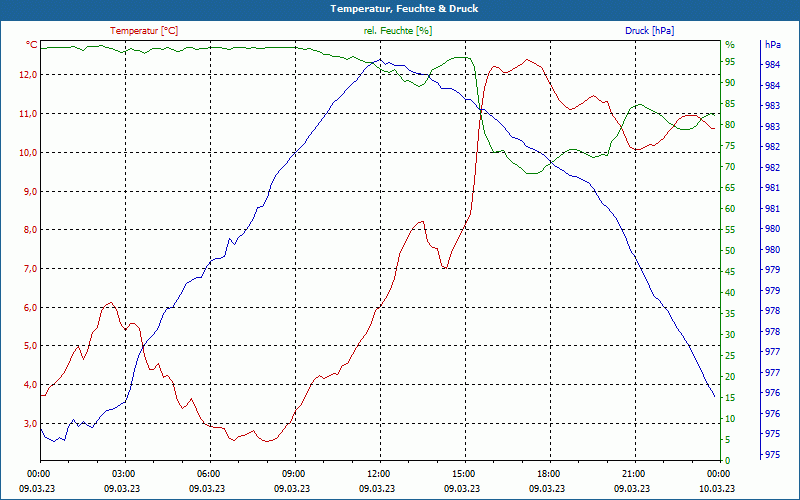Click the '5,0' temperature axis value
The image size is (800, 500).
pyautogui.click(x=30, y=346)
